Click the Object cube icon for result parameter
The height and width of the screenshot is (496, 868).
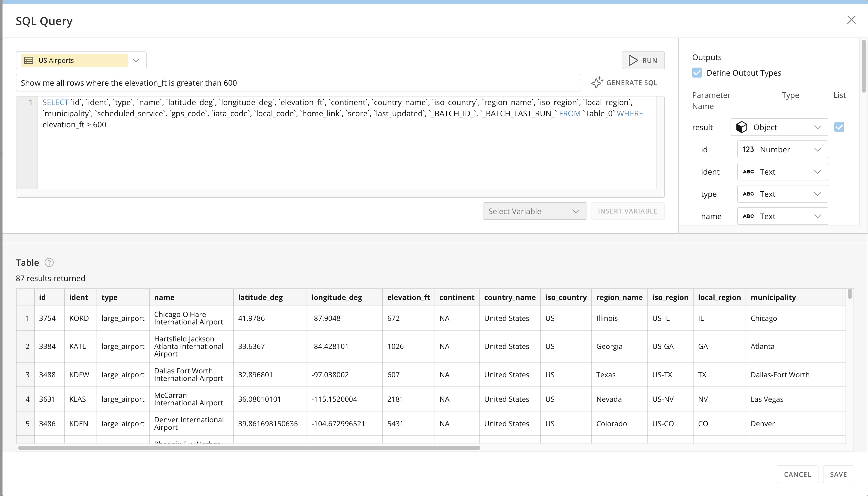[x=742, y=127]
